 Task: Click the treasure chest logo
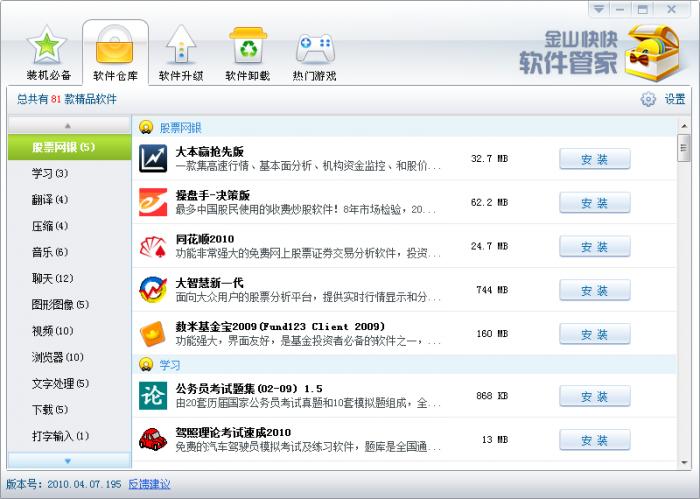click(653, 53)
